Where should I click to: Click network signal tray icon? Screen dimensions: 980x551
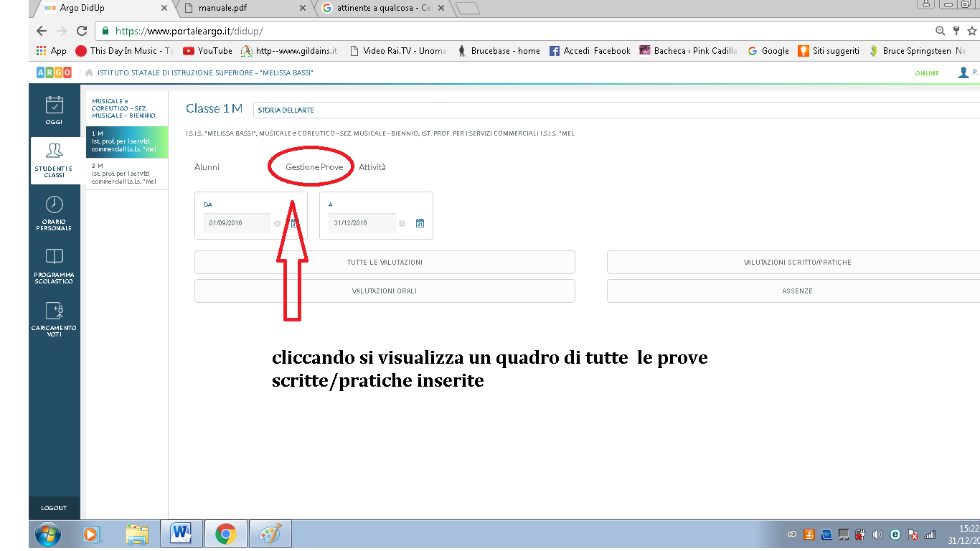(x=930, y=534)
